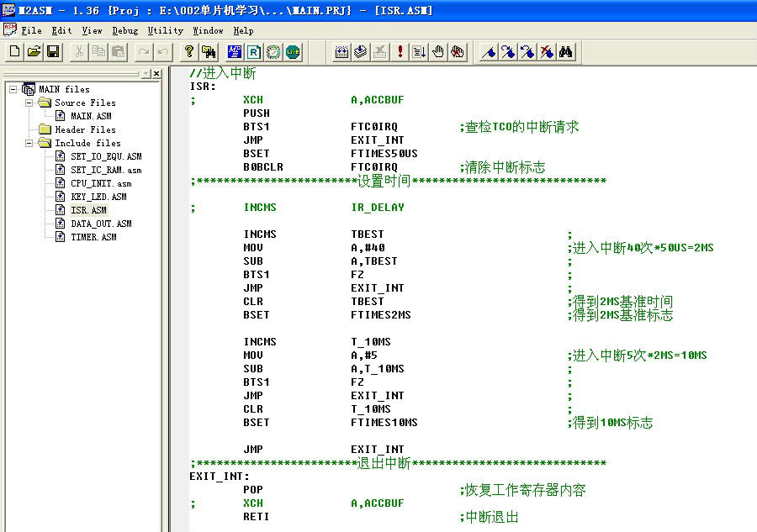Select MAIN.ASM in the project tree
The image size is (757, 532).
point(91,116)
